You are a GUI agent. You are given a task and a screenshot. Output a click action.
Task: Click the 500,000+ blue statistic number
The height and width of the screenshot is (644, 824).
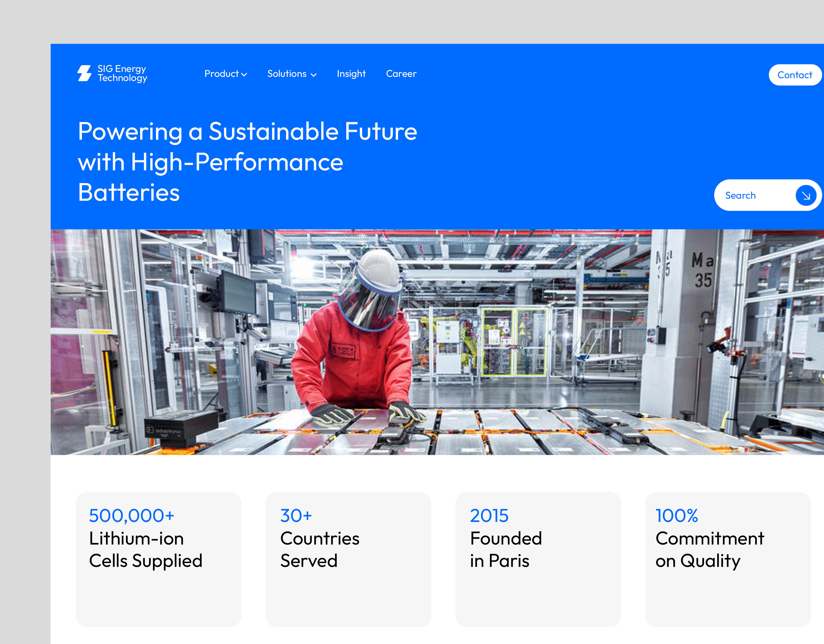click(x=132, y=515)
